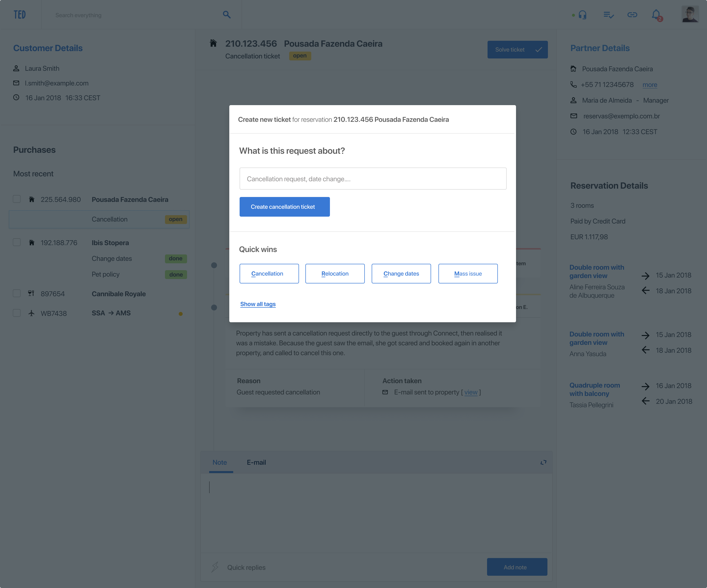Click check-out arrow beside 20 Jan 2018
The width and height of the screenshot is (707, 588).
pyautogui.click(x=645, y=401)
